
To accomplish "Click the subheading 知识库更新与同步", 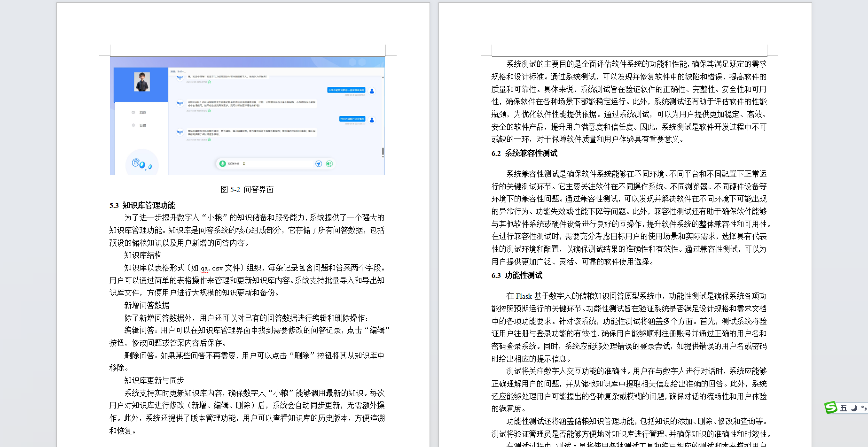I will coord(154,380).
